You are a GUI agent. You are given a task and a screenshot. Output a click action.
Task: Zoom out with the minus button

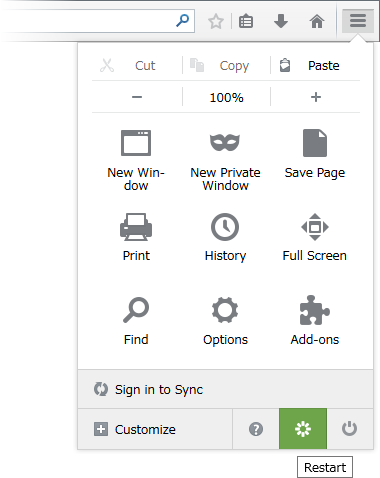(x=137, y=97)
